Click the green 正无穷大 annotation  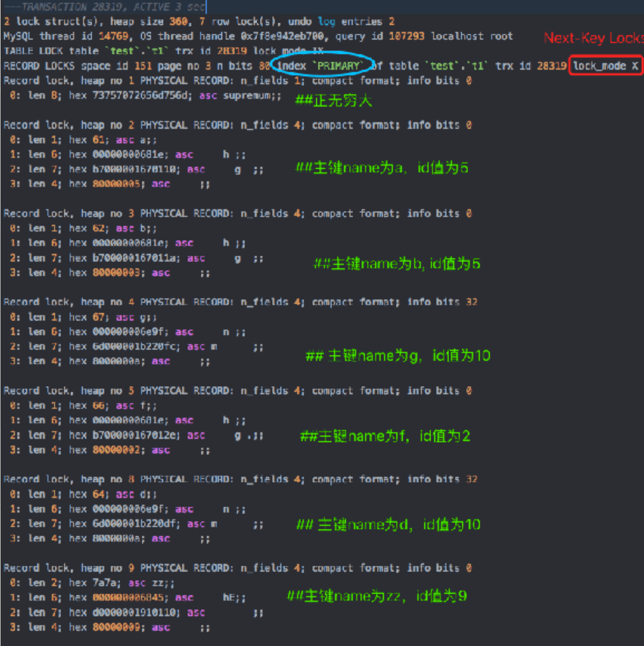[x=333, y=100]
